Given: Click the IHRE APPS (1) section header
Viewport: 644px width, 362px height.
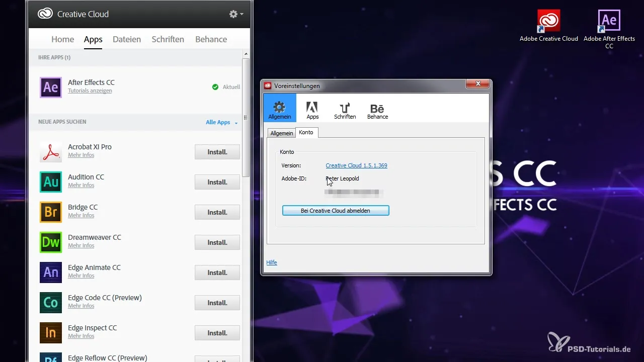Looking at the screenshot, I should [54, 58].
